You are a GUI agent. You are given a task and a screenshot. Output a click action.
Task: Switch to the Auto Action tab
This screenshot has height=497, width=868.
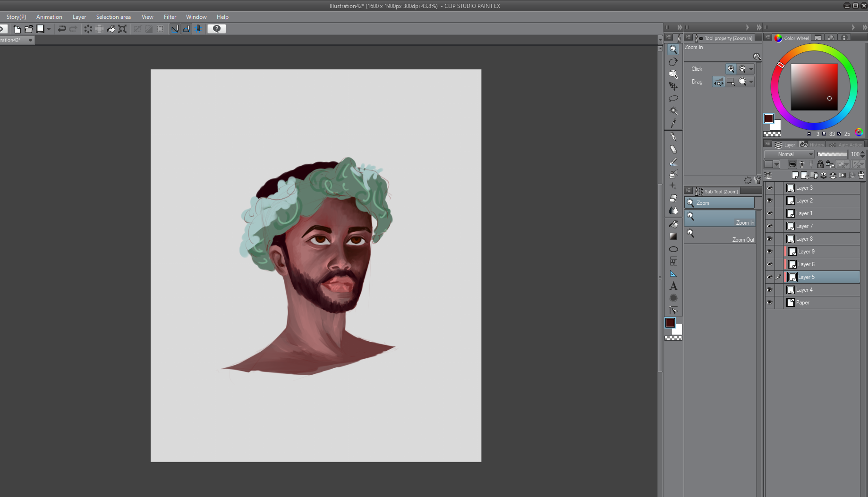[846, 144]
